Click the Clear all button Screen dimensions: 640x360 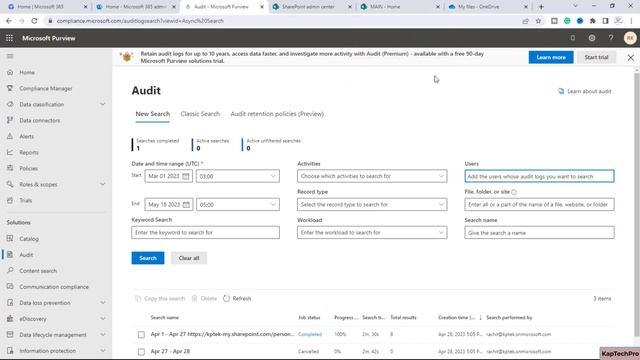click(x=189, y=258)
